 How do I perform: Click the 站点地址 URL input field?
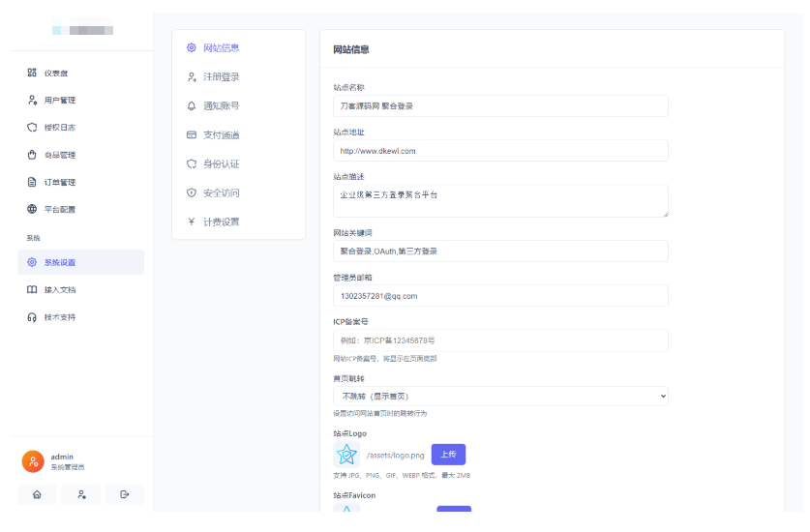500,151
